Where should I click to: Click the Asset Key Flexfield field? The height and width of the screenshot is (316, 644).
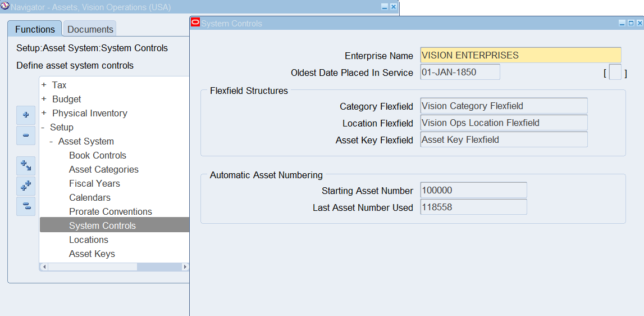coord(504,139)
